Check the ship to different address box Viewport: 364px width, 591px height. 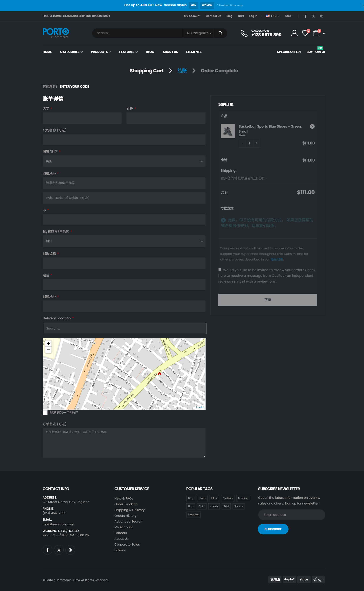tap(45, 413)
